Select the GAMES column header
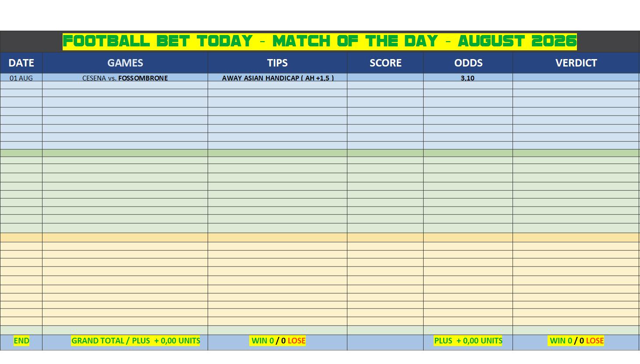Viewport: 640px width, 364px height. tap(125, 63)
